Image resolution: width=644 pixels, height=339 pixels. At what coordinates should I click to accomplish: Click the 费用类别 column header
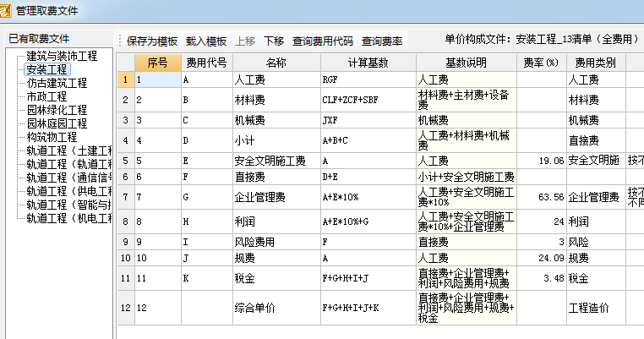coord(596,63)
